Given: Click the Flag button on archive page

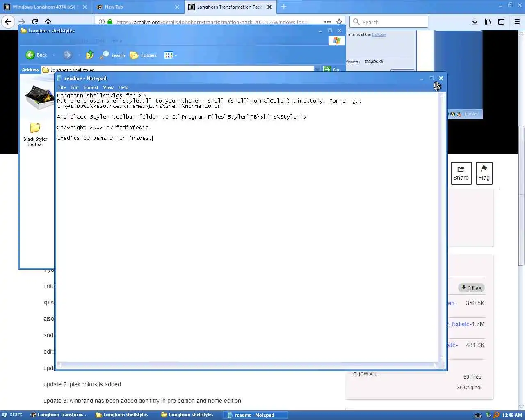Looking at the screenshot, I should tap(484, 173).
